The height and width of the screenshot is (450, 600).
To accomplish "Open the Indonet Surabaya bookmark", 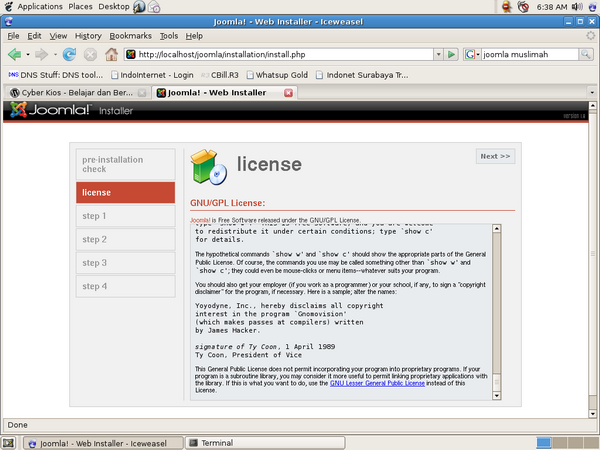I will tap(362, 75).
